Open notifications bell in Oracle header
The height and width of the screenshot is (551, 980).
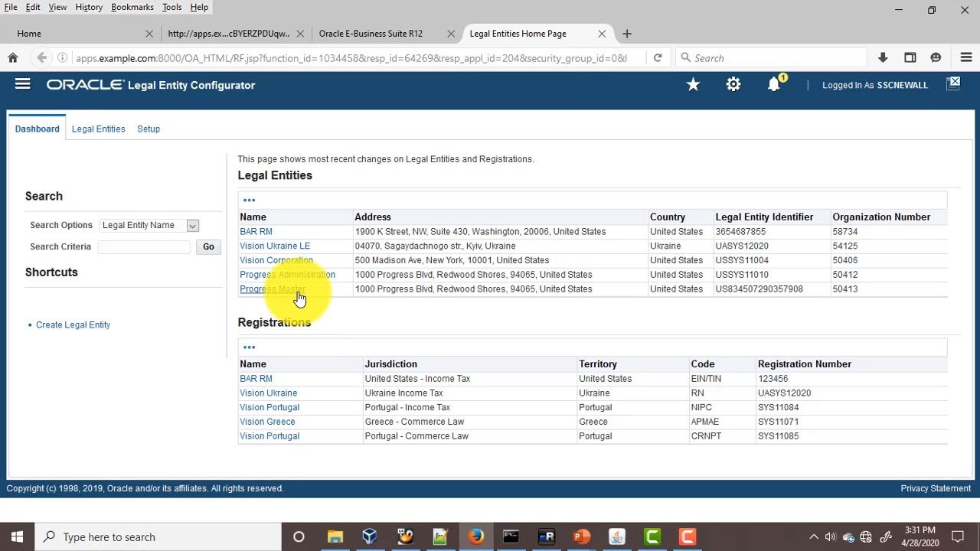[x=774, y=85]
